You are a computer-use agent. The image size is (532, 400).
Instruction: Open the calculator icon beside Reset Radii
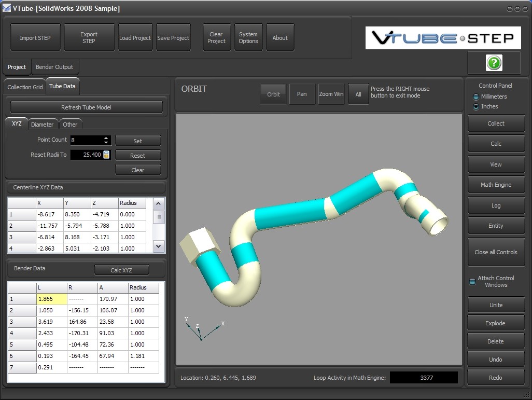click(x=106, y=155)
